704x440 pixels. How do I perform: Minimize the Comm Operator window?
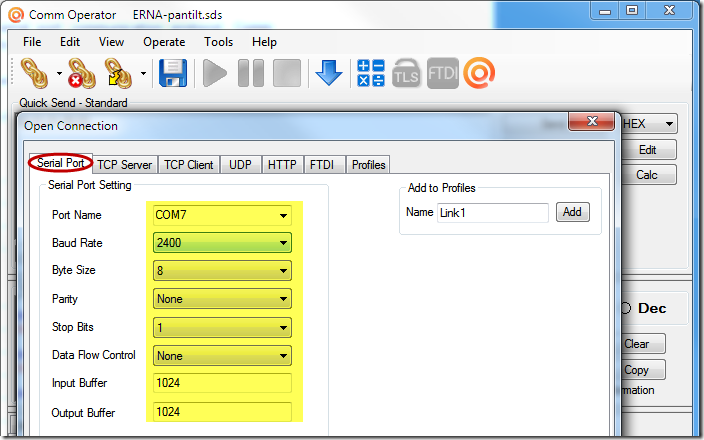pyautogui.click(x=604, y=11)
